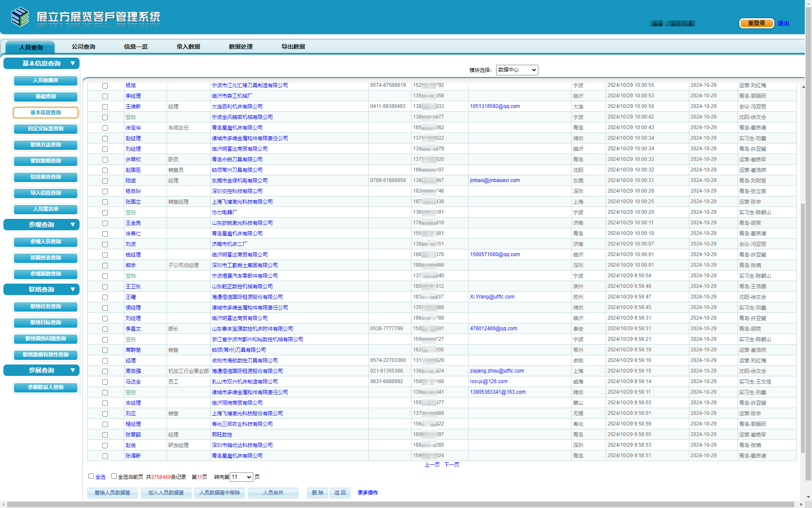
Task: Open the 信息一览 tab
Action: [136, 47]
